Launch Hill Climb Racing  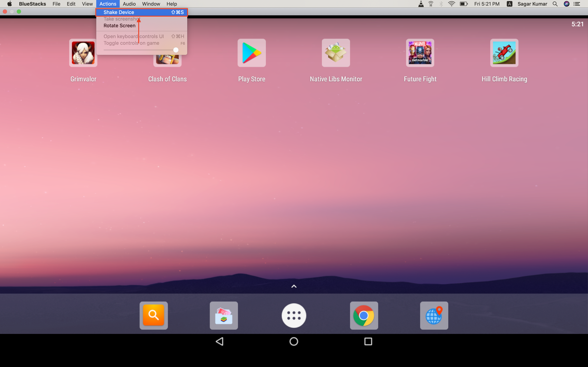click(x=504, y=53)
